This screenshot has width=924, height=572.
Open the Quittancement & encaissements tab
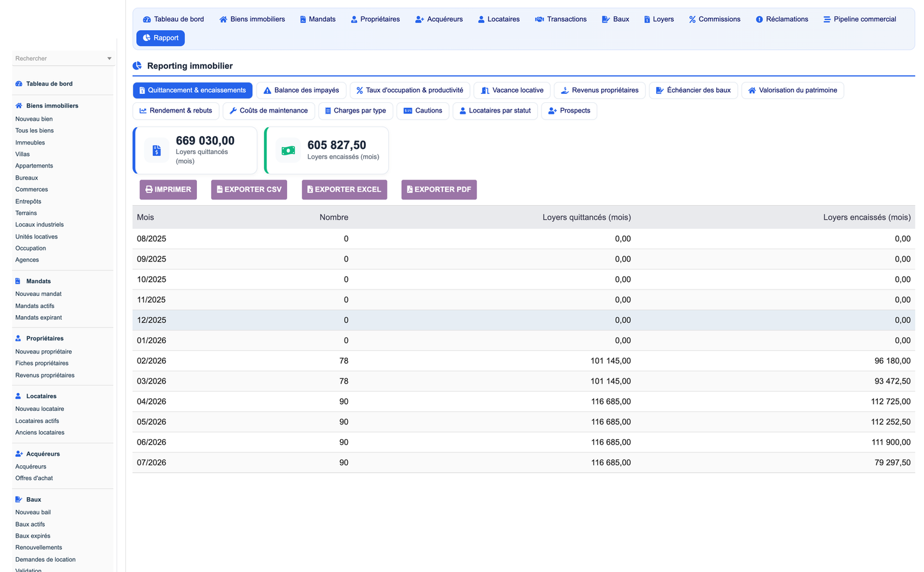192,91
